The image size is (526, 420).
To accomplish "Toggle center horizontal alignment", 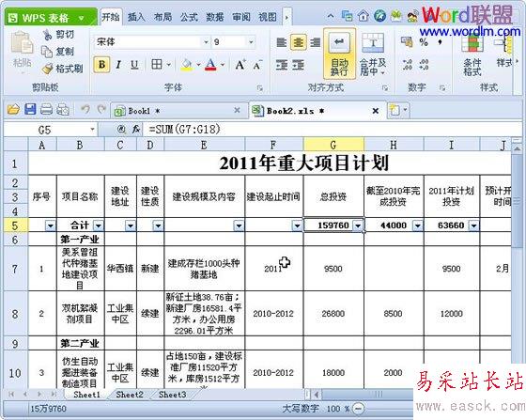I will point(299,42).
